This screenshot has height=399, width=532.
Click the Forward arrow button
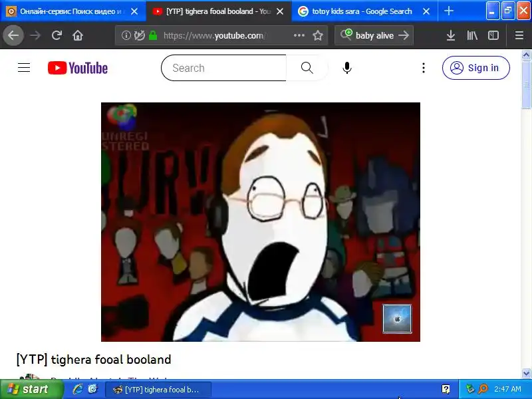(x=35, y=35)
